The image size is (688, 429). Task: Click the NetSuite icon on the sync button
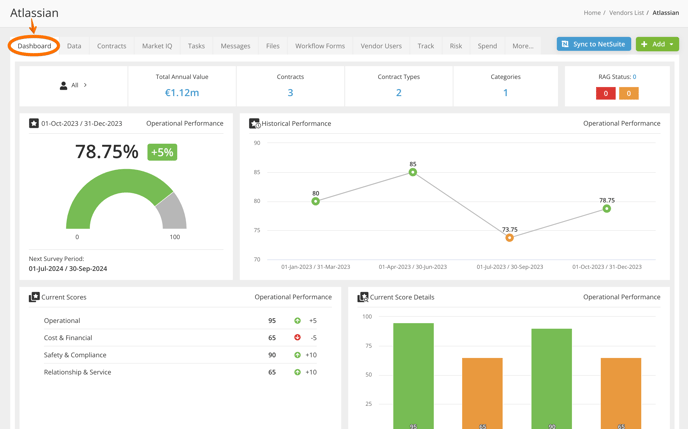tap(565, 44)
